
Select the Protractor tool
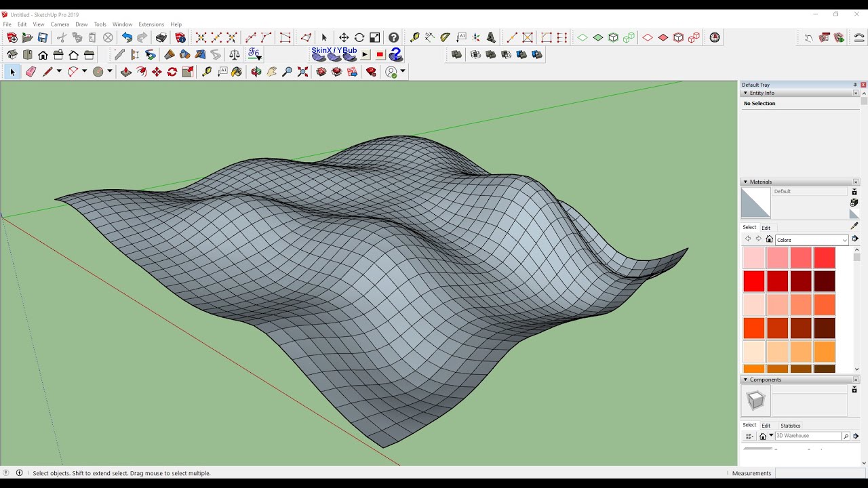coord(445,38)
